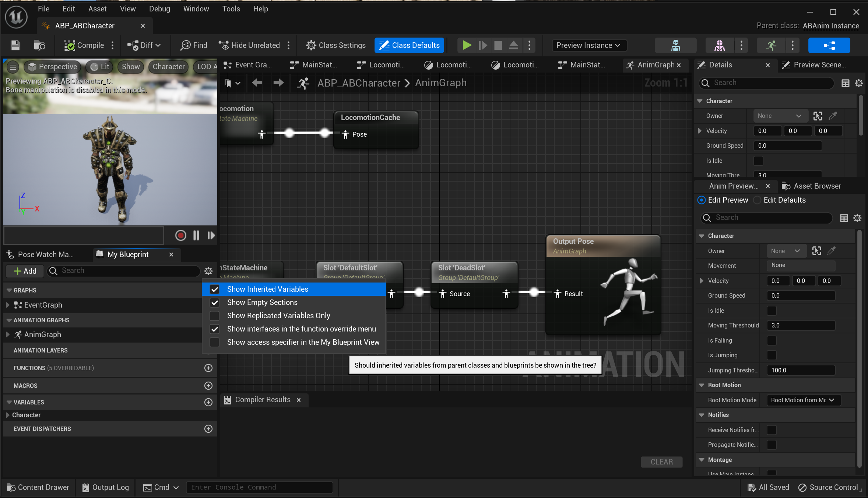
Task: Switch to the Event Graph tab
Action: click(x=248, y=65)
